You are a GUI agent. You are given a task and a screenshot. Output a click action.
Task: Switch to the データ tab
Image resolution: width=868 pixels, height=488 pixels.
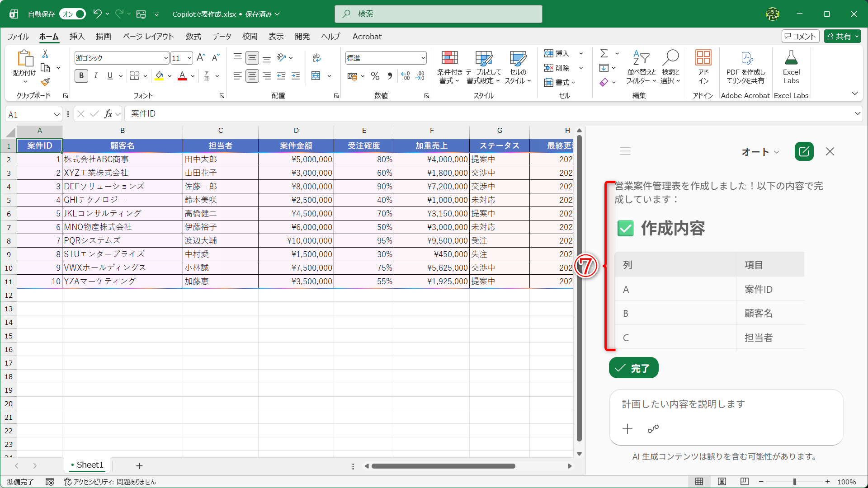point(222,37)
